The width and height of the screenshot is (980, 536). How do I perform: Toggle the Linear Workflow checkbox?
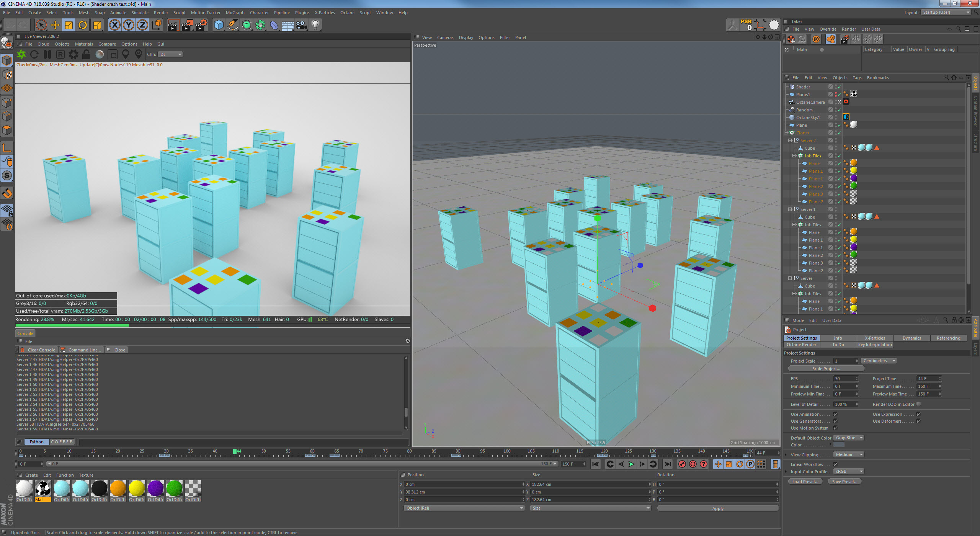tap(835, 464)
